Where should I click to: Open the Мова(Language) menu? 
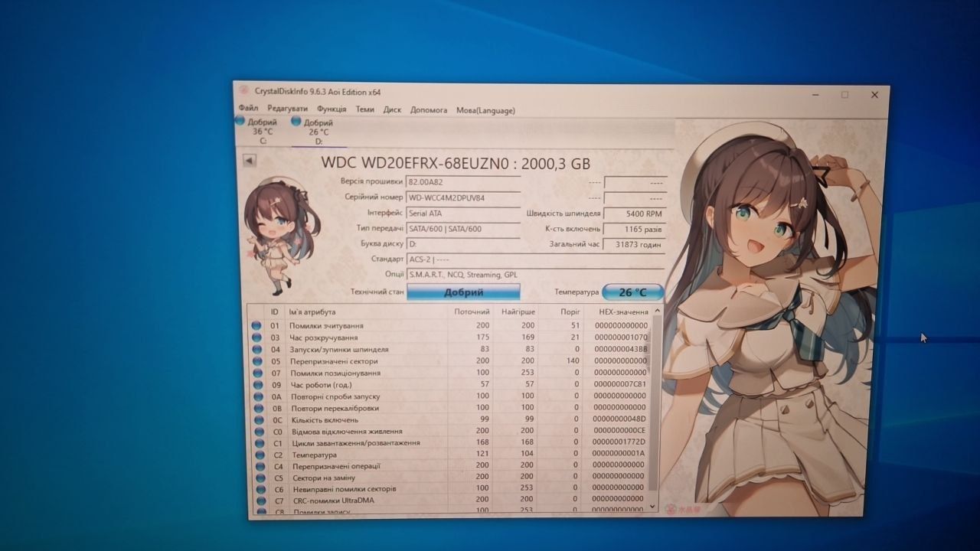click(x=485, y=111)
